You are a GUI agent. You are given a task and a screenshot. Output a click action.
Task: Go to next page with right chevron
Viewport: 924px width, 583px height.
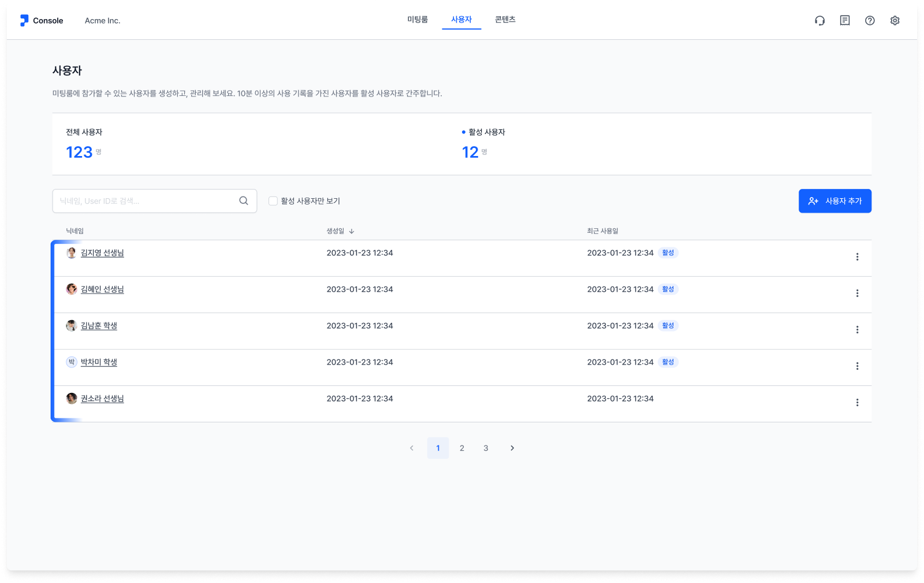tap(512, 448)
